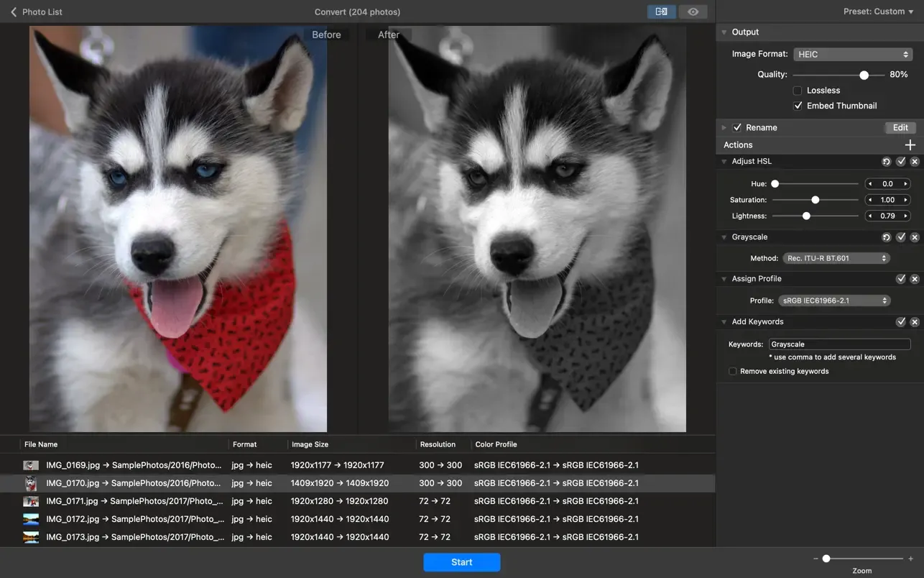Viewport: 924px width, 578px height.
Task: Toggle the Add Keywords action checkmark
Action: click(901, 322)
